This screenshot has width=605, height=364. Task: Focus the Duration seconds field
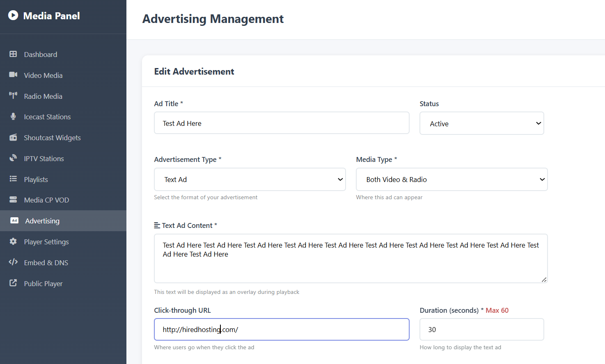tap(481, 330)
